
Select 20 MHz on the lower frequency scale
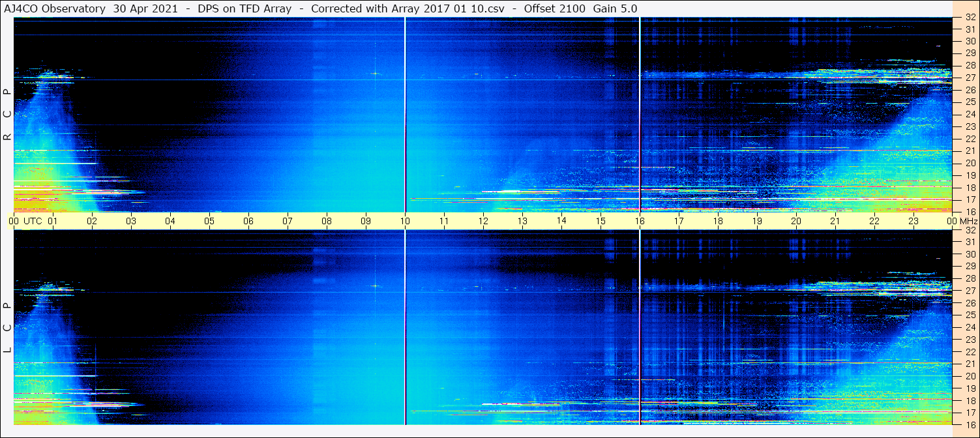click(970, 376)
